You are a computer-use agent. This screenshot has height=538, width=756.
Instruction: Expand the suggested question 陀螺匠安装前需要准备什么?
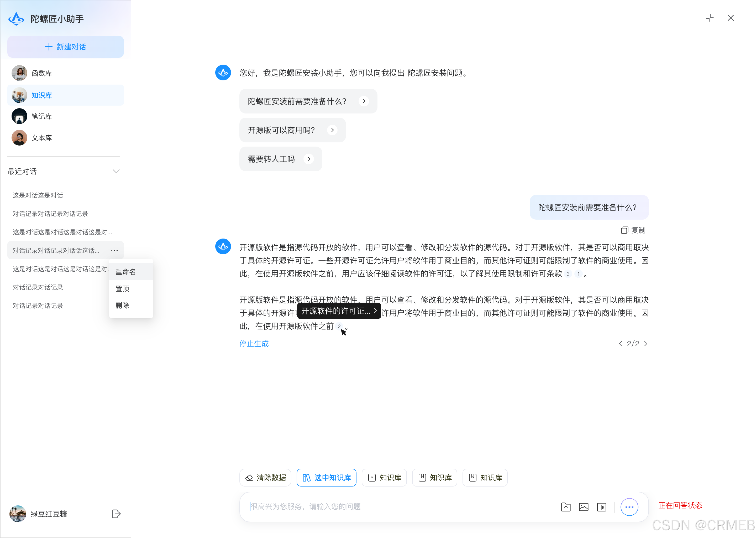[x=364, y=101]
